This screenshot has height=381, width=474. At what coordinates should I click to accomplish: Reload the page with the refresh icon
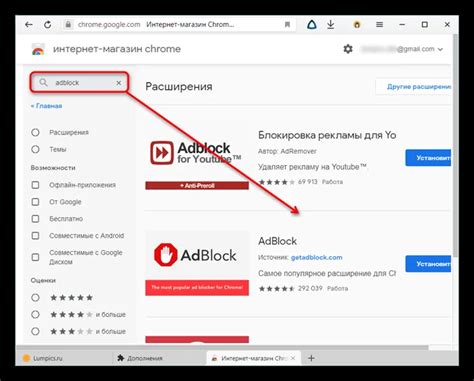[48, 25]
